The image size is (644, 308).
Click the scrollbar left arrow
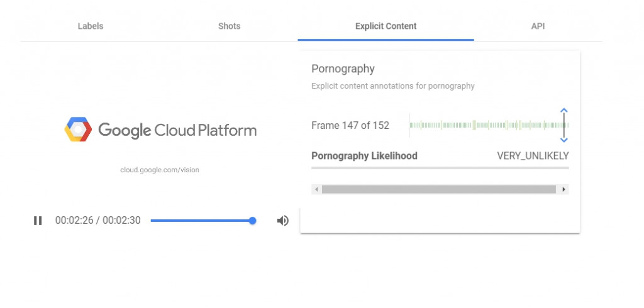click(x=316, y=189)
